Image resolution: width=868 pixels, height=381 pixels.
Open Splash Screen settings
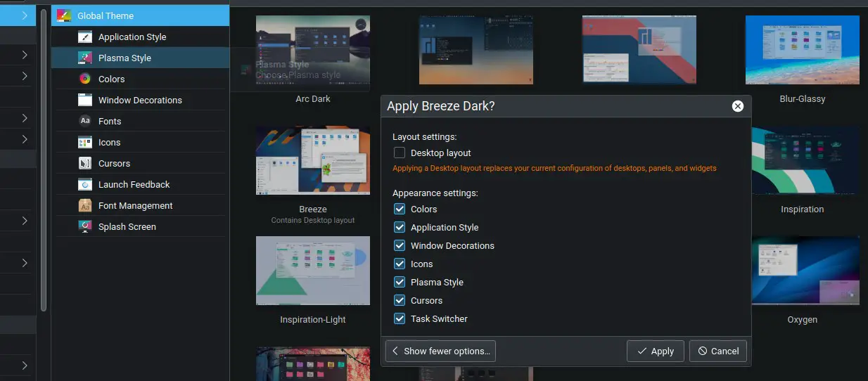click(x=141, y=226)
